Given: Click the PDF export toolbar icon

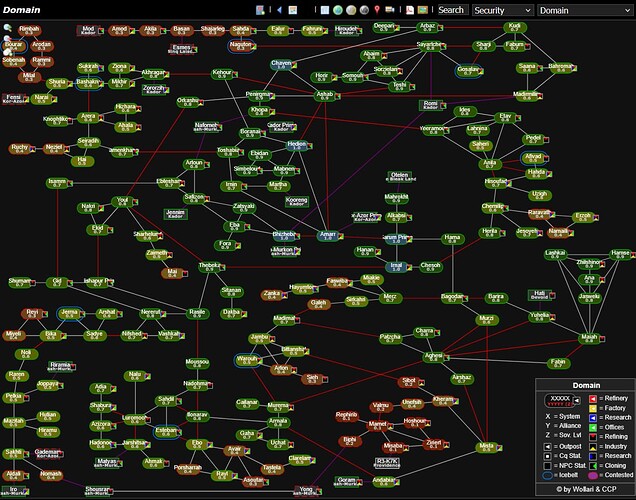Looking at the screenshot, I should coord(410,10).
